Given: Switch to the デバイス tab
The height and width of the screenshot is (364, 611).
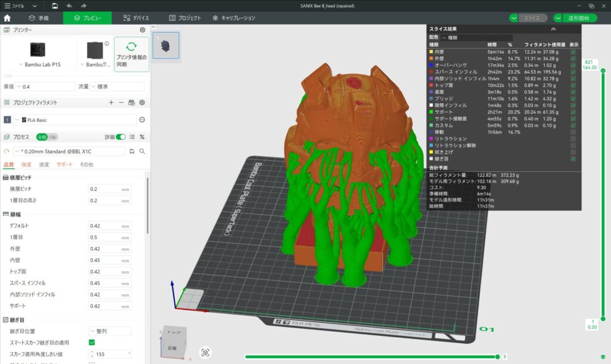Looking at the screenshot, I should tap(136, 18).
